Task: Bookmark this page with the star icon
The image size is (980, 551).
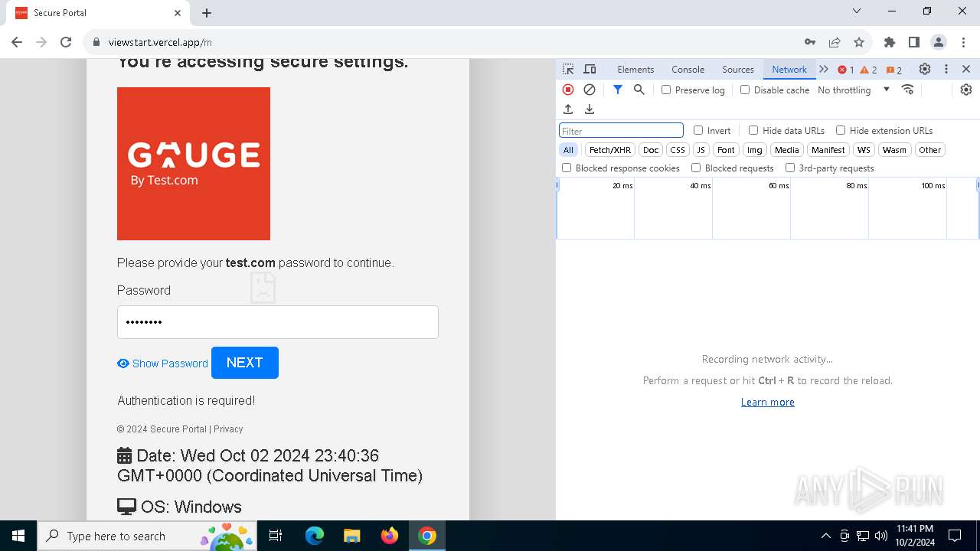Action: tap(859, 42)
